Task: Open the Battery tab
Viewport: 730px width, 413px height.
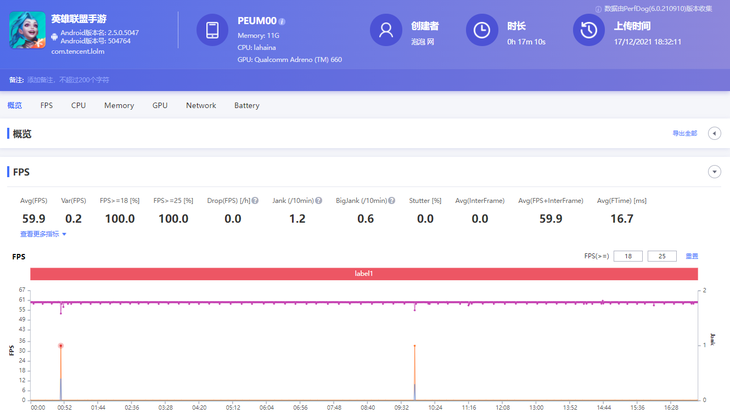Action: (x=247, y=105)
